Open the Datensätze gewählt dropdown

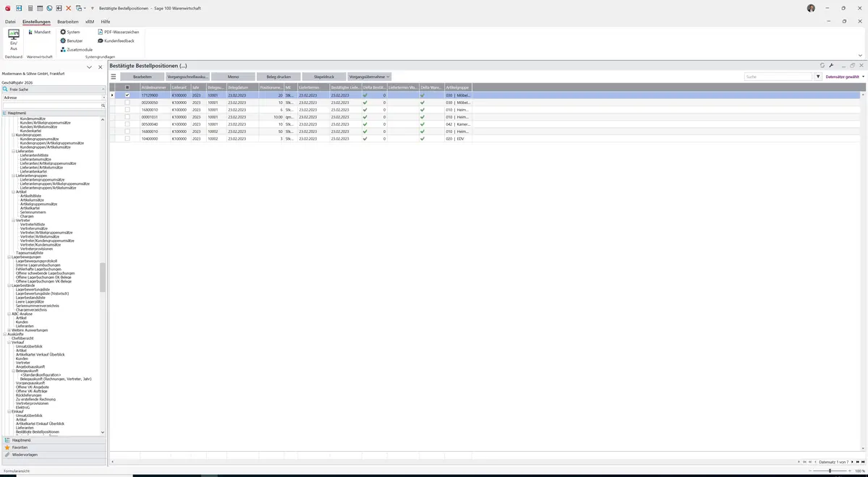click(x=845, y=77)
